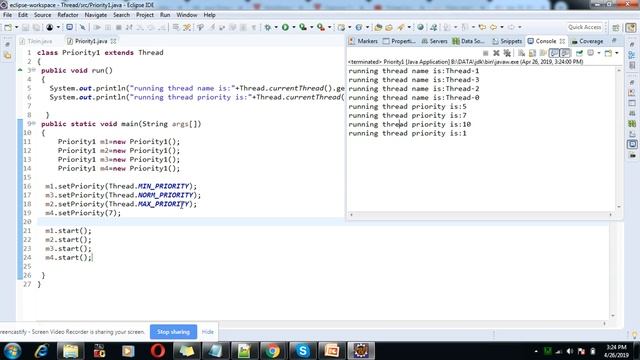The width and height of the screenshot is (640, 360).
Task: Click the Debug bug icon in toolbar
Action: pos(267,27)
